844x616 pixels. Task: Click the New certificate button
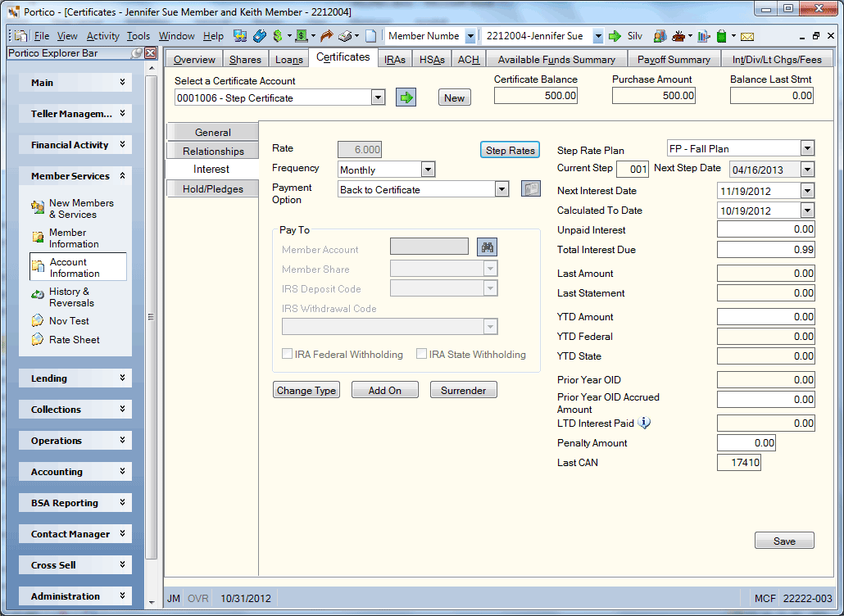tap(454, 98)
